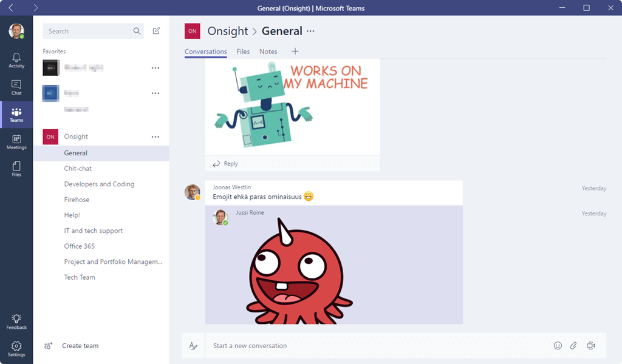Click the Onsight breadcrumb in header

click(228, 31)
